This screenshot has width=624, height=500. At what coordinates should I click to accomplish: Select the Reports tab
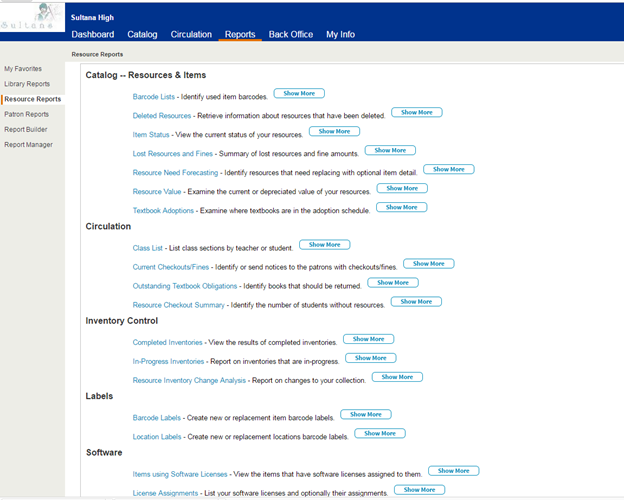click(240, 35)
